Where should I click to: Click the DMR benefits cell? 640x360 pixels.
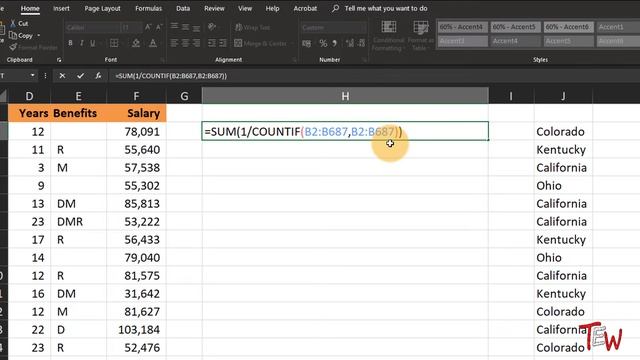pyautogui.click(x=78, y=222)
